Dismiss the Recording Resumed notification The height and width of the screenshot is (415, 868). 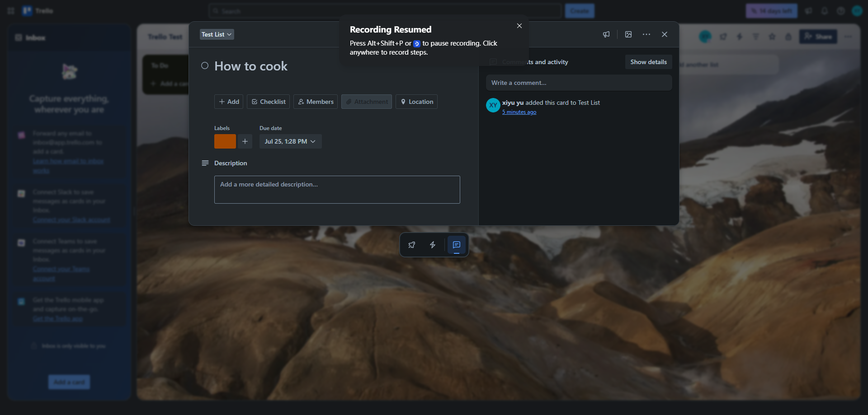[519, 26]
